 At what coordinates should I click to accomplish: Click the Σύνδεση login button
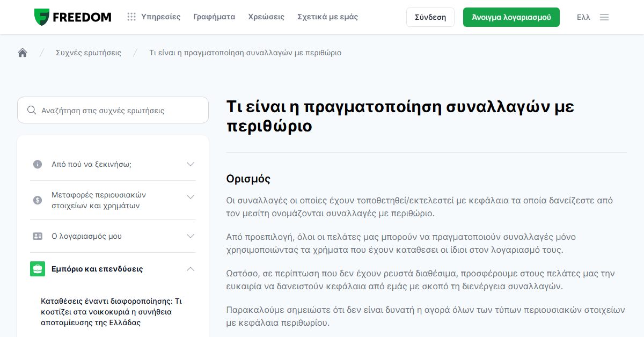(430, 17)
